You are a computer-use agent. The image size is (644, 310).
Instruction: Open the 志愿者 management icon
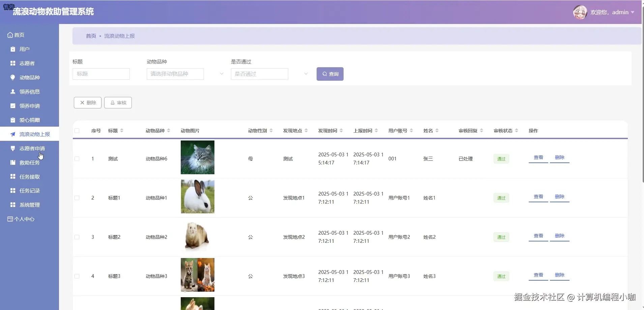coord(12,63)
